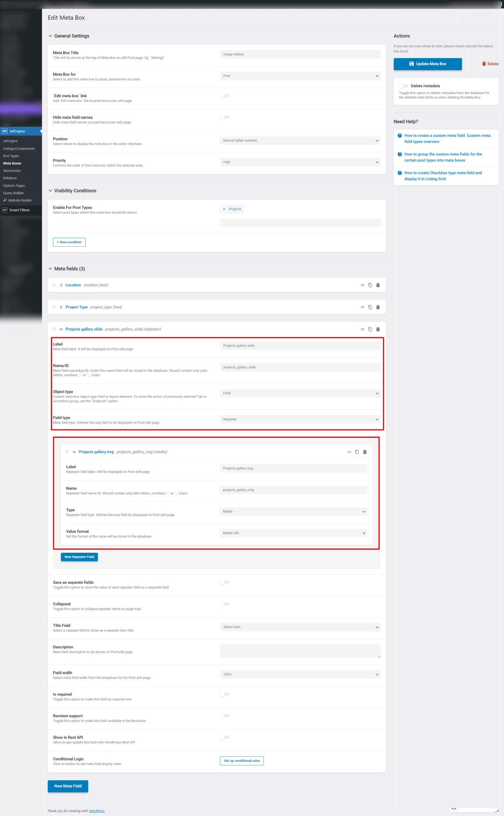
Task: Click into the Meta Box Title input
Action: [x=300, y=55]
